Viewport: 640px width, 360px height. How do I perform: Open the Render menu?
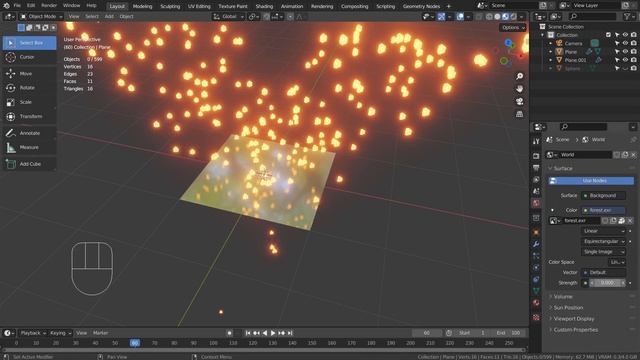(x=49, y=6)
